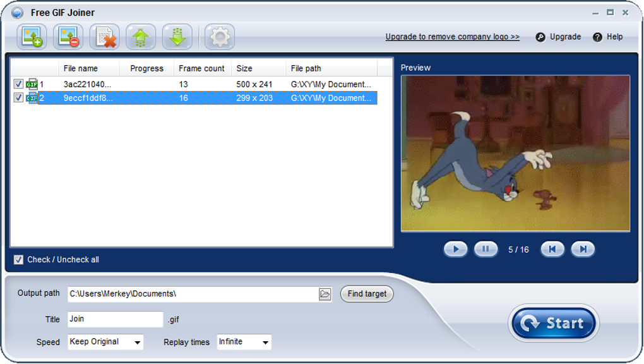
Task: Click GIF file icon of row 2
Action: coord(32,98)
